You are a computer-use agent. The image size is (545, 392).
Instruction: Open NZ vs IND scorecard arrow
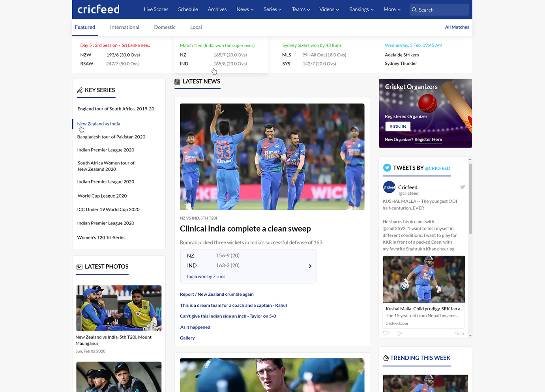pos(310,266)
